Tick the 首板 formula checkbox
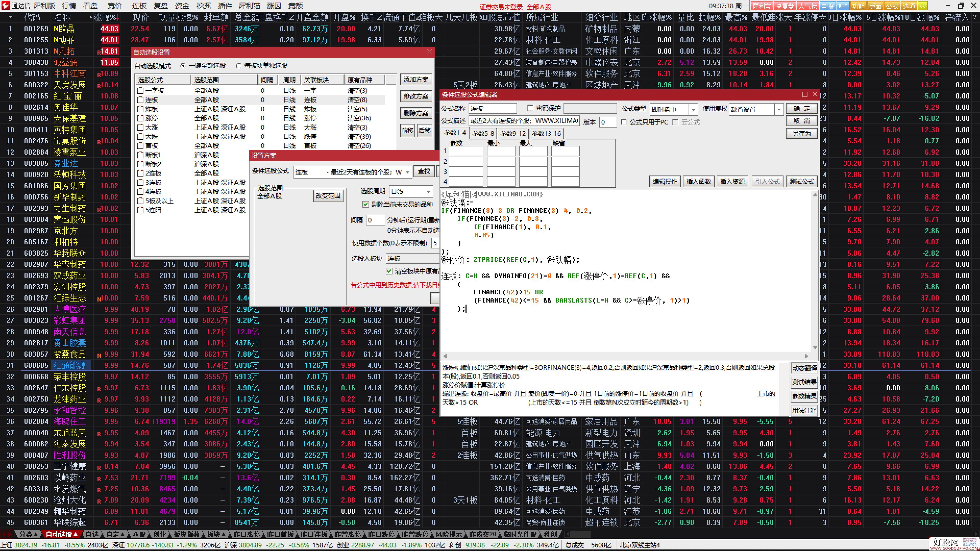Screen dimensions: 980x551 140,146
